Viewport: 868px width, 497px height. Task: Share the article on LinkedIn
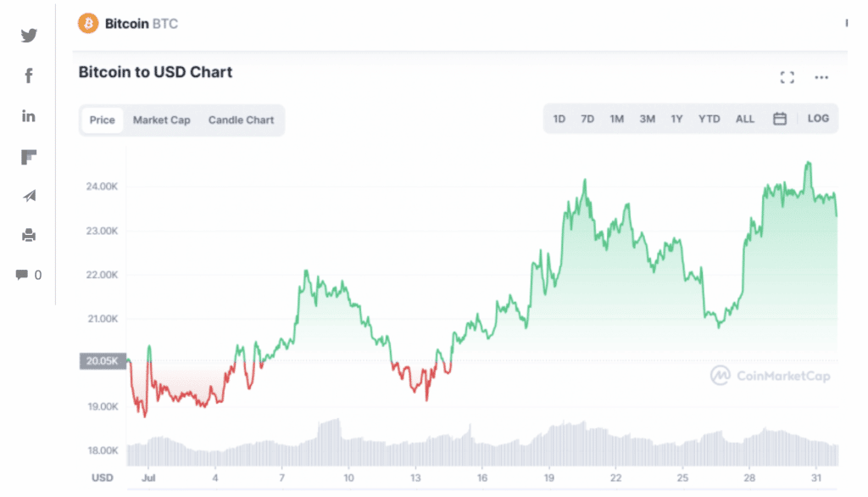pos(28,116)
